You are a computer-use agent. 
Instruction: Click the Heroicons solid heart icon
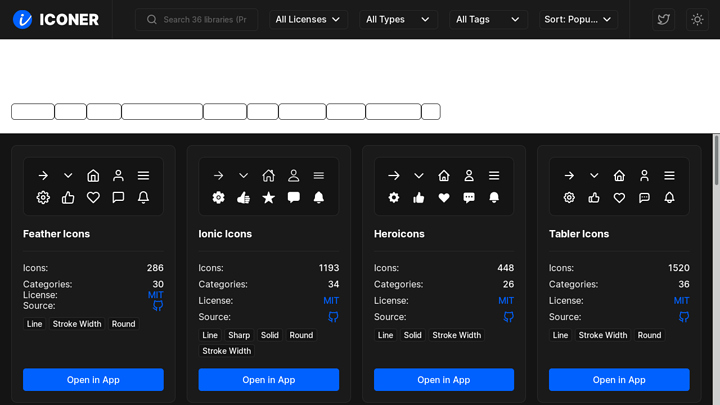pos(444,197)
